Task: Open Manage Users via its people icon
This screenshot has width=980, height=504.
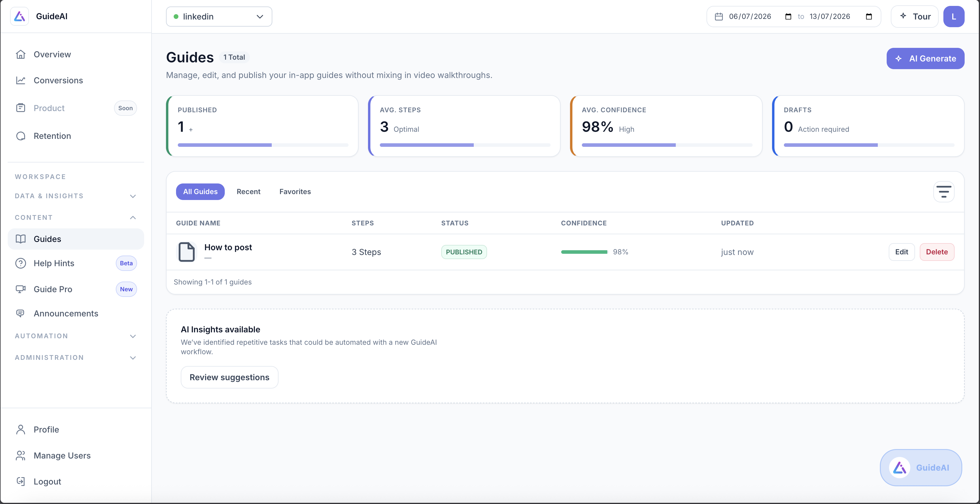Action: 21,456
